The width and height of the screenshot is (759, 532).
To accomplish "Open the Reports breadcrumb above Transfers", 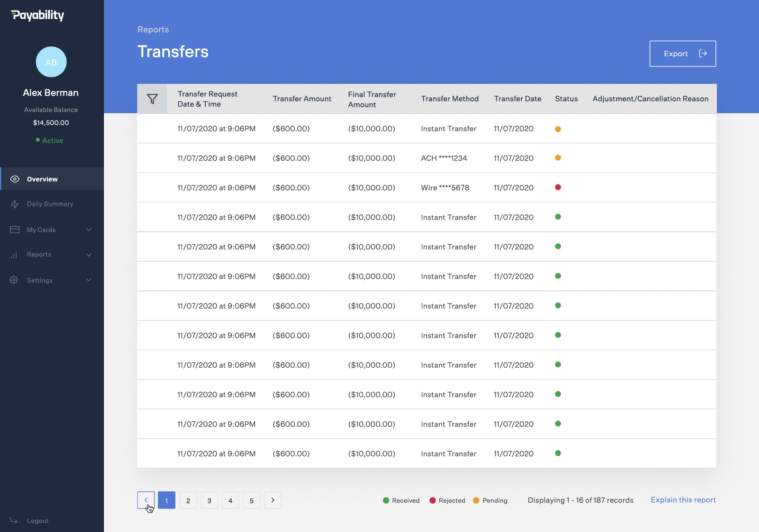I will click(x=153, y=29).
